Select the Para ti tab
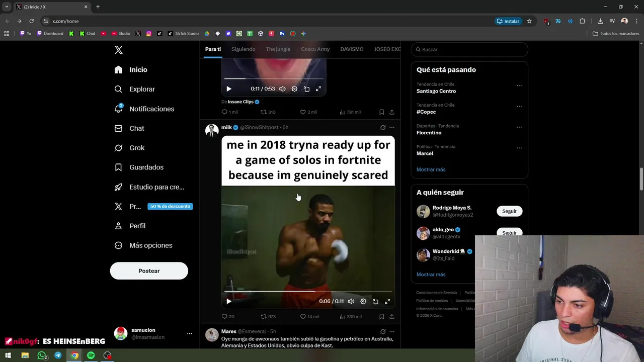The width and height of the screenshot is (644, 362). click(x=213, y=49)
